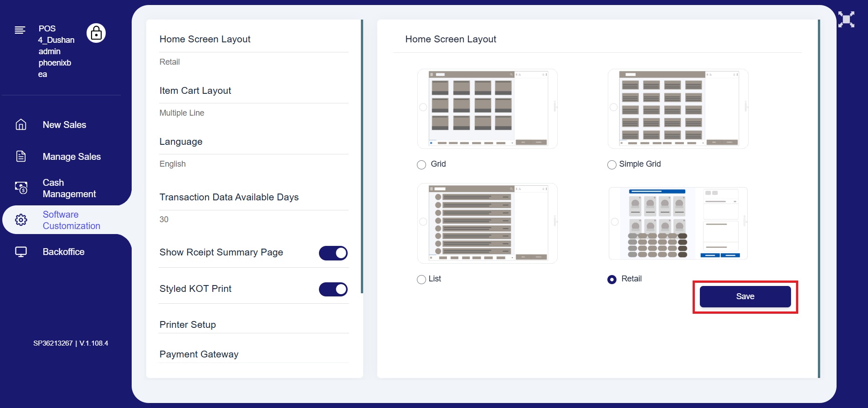This screenshot has width=868, height=408.
Task: Click the hamburger menu icon
Action: (20, 31)
